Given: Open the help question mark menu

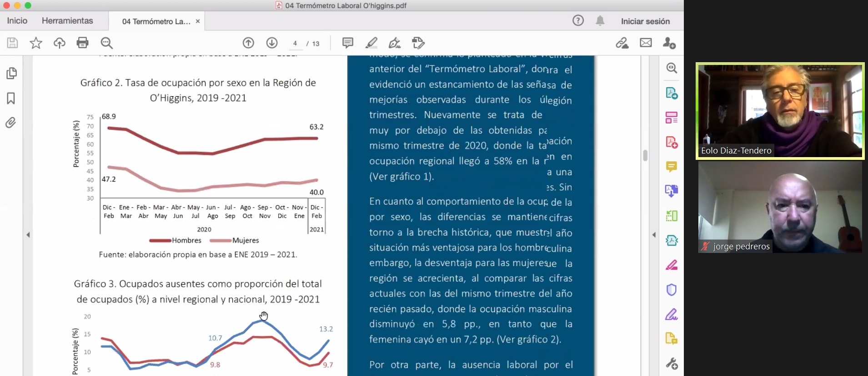Looking at the screenshot, I should pyautogui.click(x=578, y=20).
